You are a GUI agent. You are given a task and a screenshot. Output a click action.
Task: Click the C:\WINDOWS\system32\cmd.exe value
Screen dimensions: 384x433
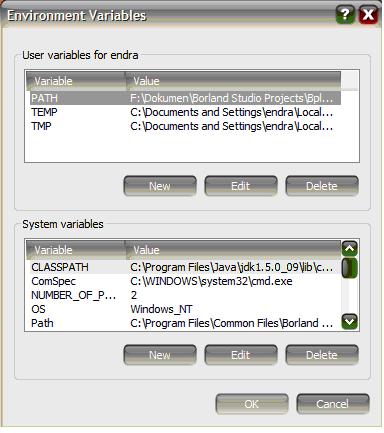[x=211, y=281]
